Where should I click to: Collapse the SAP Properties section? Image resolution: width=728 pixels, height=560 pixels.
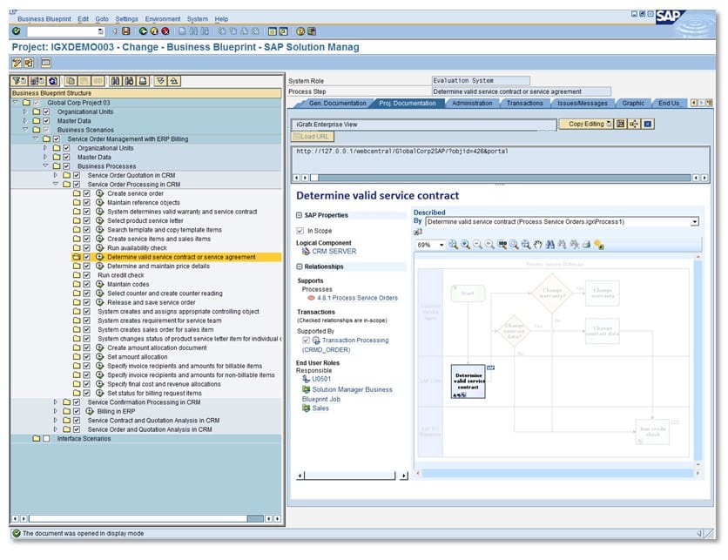point(300,215)
